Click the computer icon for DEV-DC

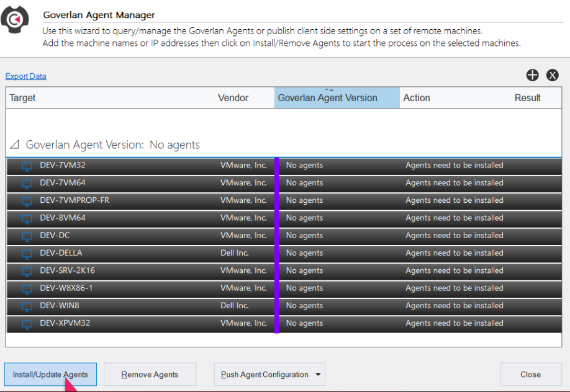click(27, 237)
